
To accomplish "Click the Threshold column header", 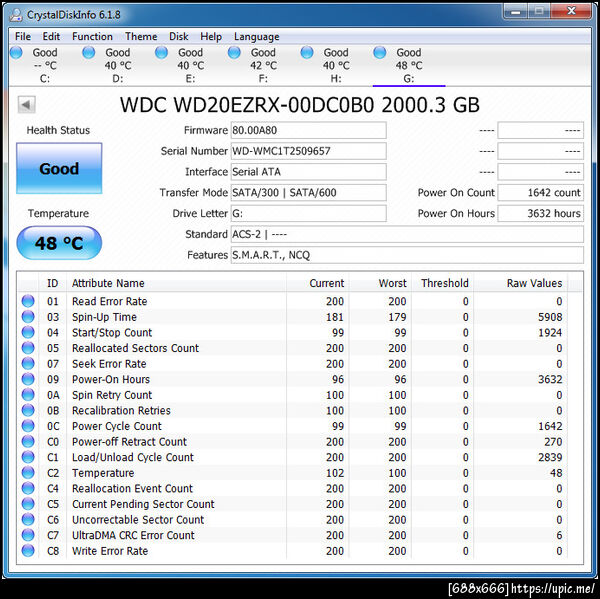I will 442,283.
